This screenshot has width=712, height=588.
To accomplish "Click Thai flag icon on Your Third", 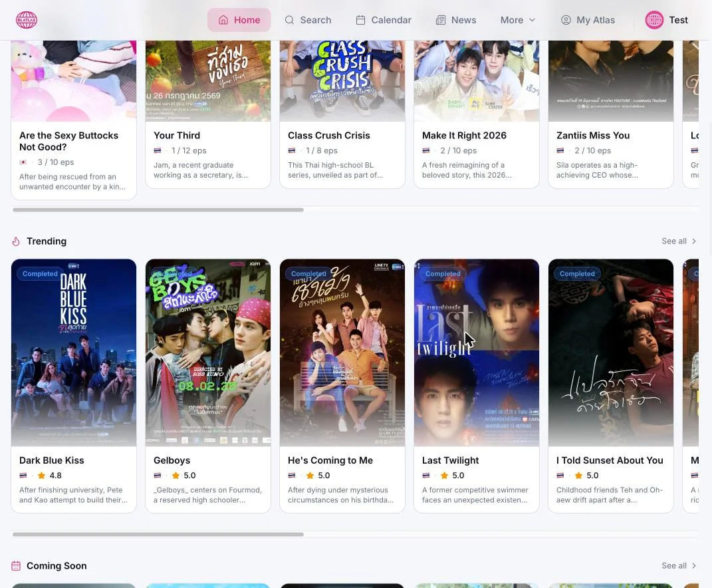I will pyautogui.click(x=157, y=150).
